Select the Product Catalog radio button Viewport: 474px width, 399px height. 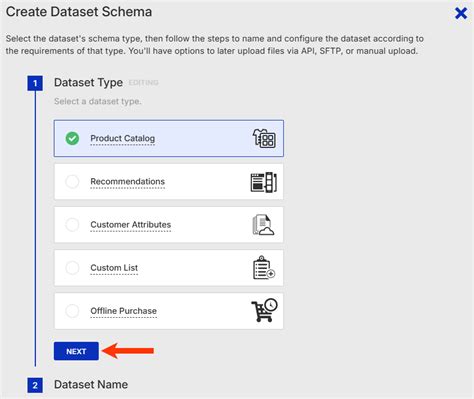point(72,138)
